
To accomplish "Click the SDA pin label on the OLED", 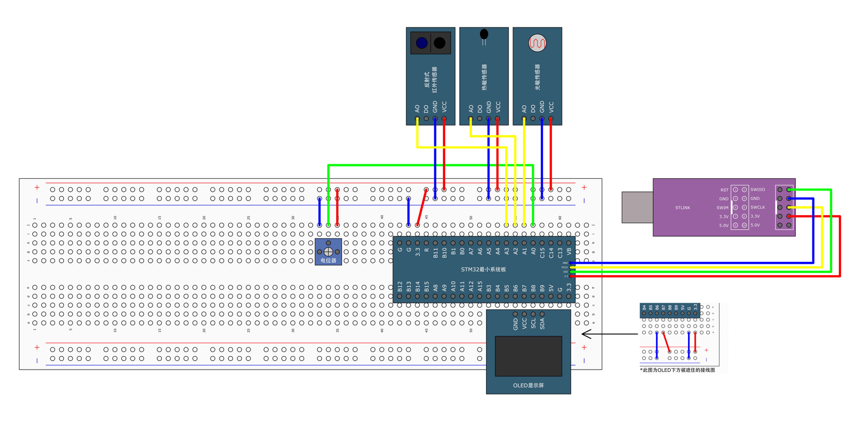I will (x=542, y=324).
